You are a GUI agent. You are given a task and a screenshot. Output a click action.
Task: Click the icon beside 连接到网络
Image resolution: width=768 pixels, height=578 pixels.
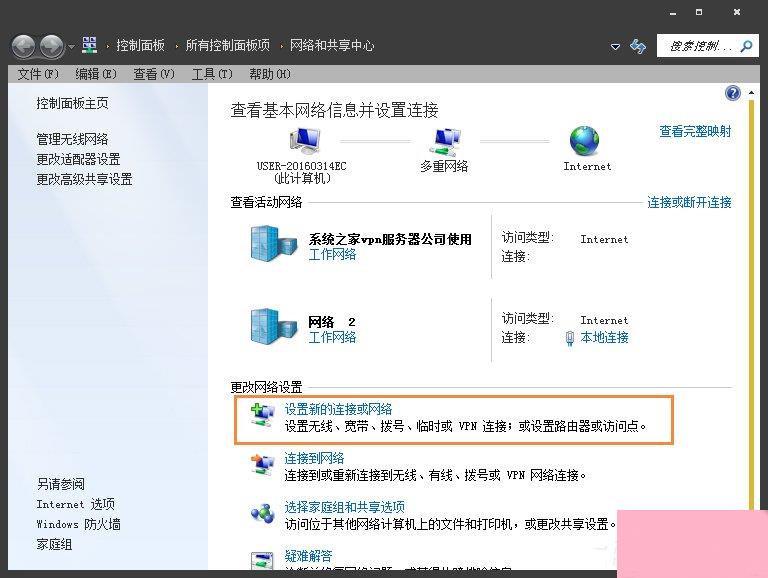[263, 465]
